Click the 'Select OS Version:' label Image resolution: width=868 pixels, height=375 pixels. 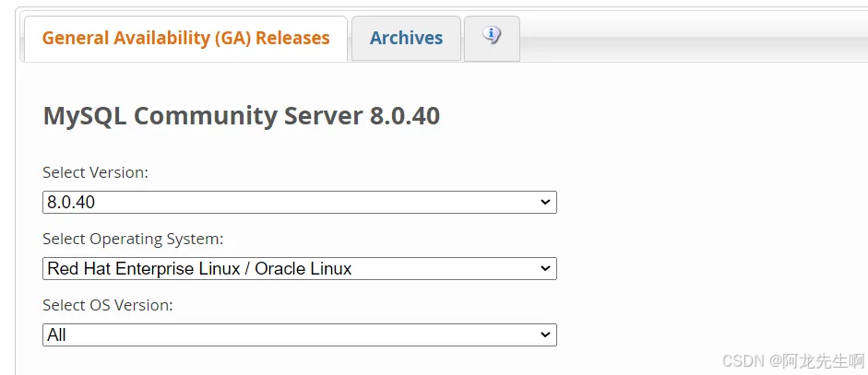pos(108,305)
